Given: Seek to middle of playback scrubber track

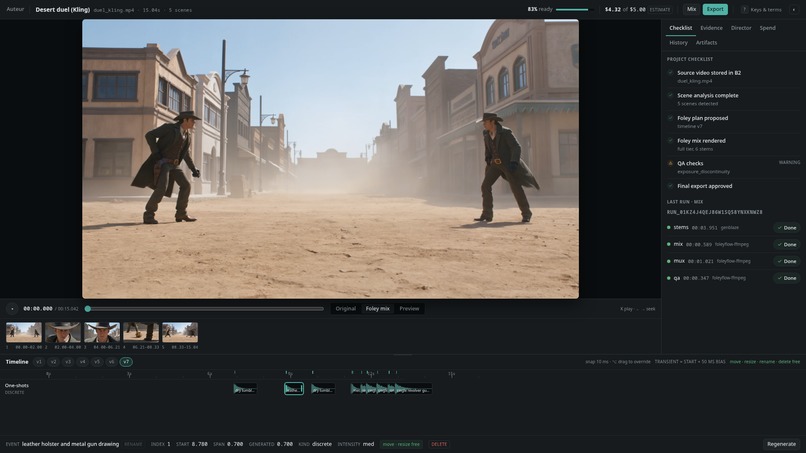Looking at the screenshot, I should pos(206,309).
